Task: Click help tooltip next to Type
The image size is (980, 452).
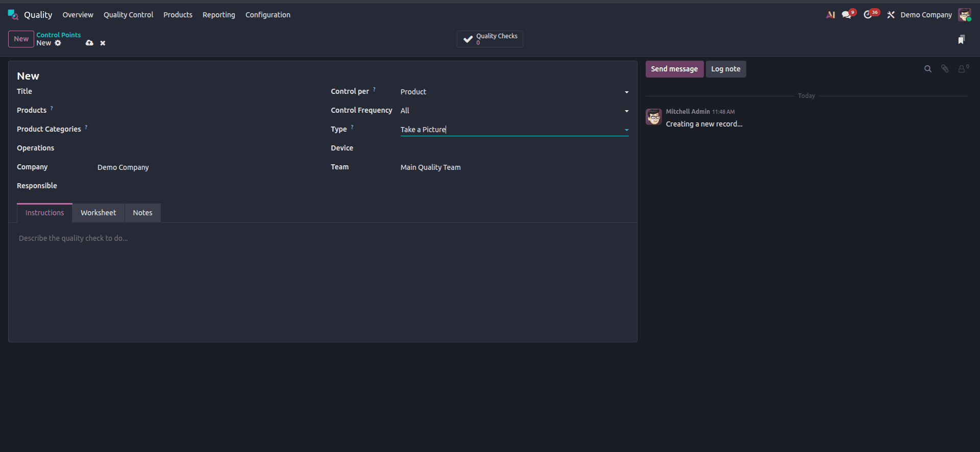Action: tap(352, 127)
